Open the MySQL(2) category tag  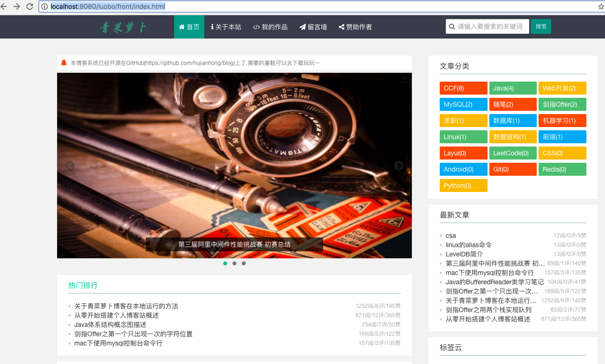pyautogui.click(x=463, y=104)
